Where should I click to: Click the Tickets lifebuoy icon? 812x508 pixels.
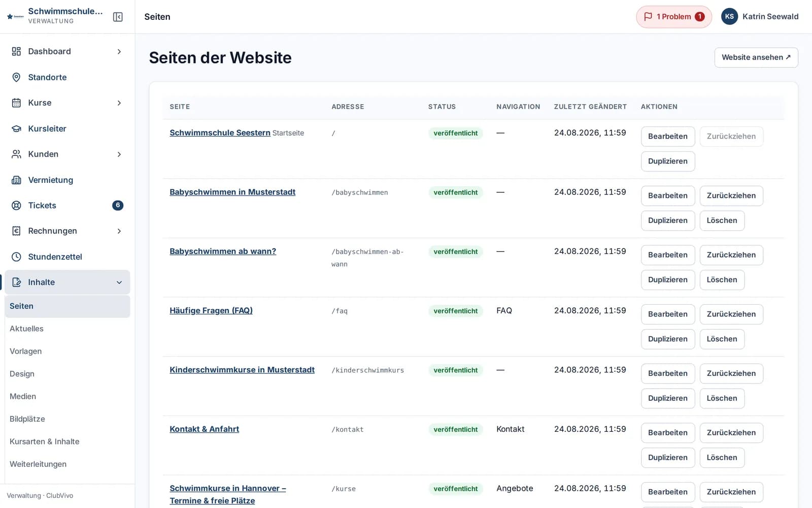point(16,205)
